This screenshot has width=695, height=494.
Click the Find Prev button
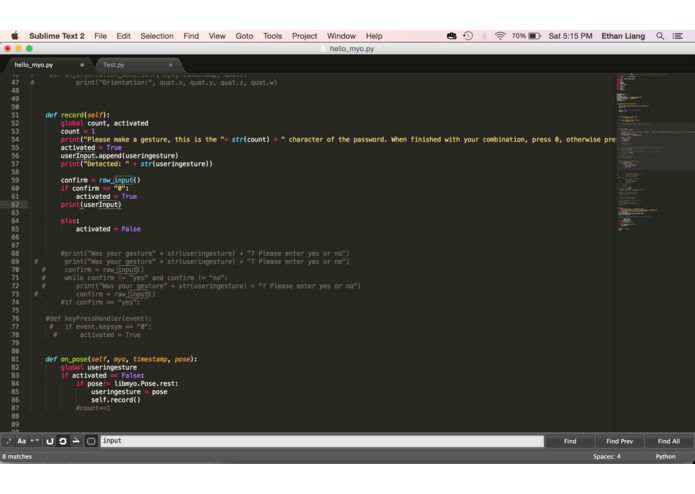tap(619, 441)
